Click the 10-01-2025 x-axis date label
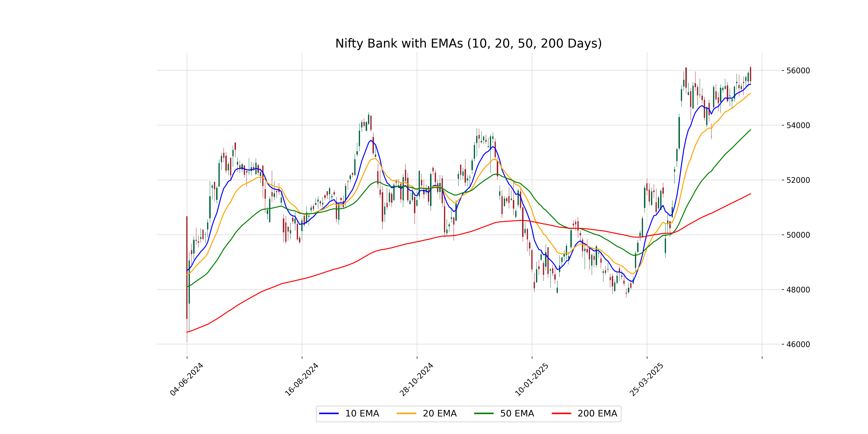The image size is (868, 434). tap(532, 379)
